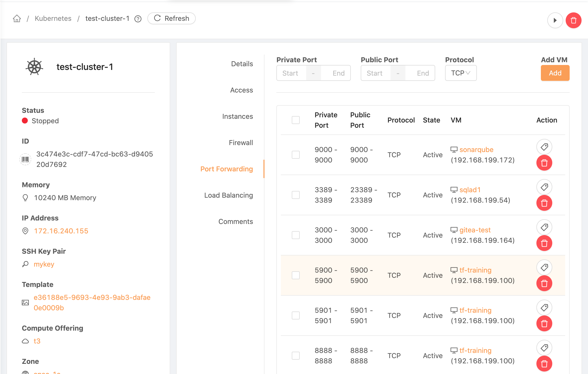
Task: Start the cluster with play icon
Action: tap(555, 20)
